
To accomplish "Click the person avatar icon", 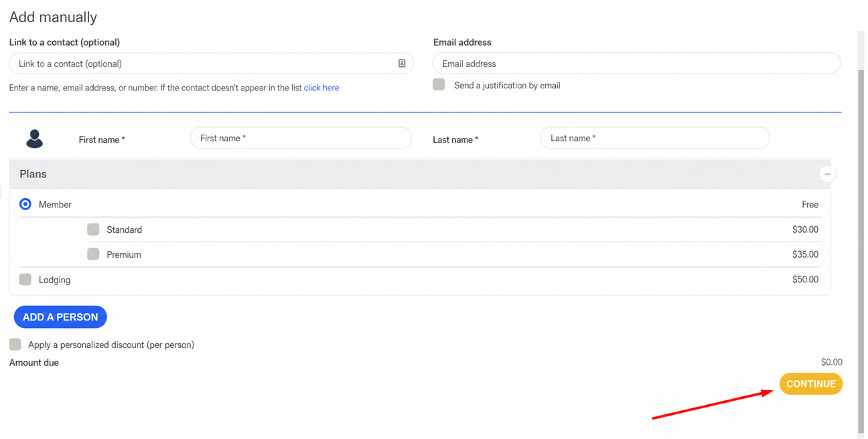I will pyautogui.click(x=35, y=139).
